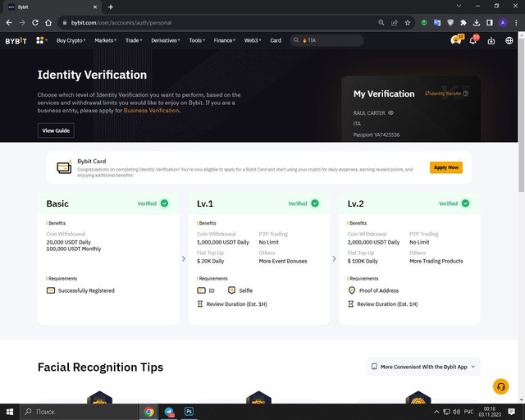Screen dimensions: 525x420
Task: Go to browser home page
Action: click(x=48, y=22)
